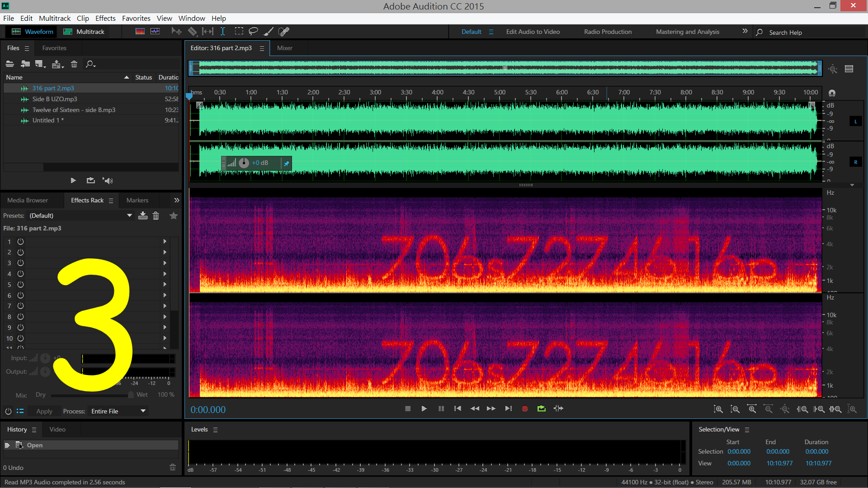Click the Record button
This screenshot has height=488, width=868.
pyautogui.click(x=524, y=408)
